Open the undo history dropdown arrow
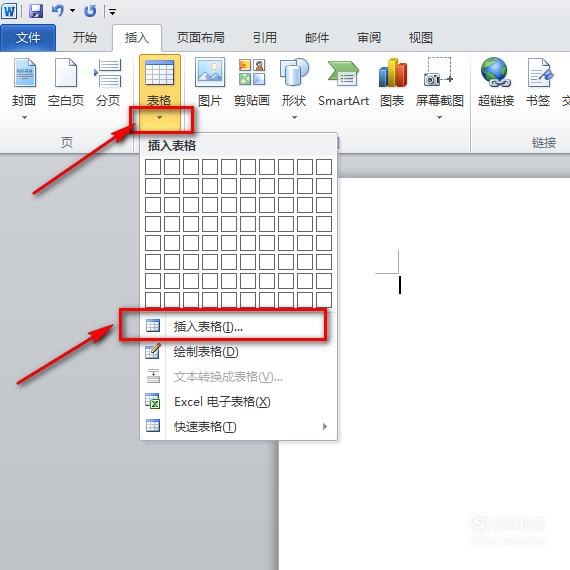Image resolution: width=570 pixels, height=570 pixels. pos(73,11)
